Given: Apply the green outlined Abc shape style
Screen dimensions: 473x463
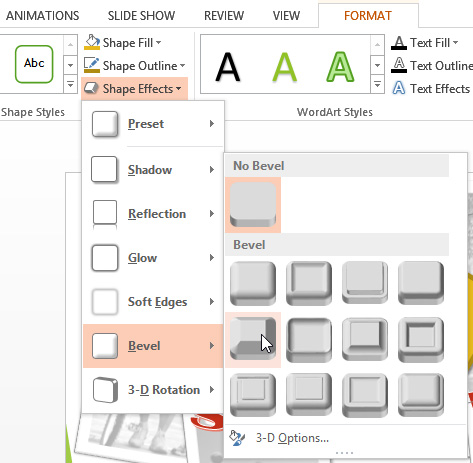Looking at the screenshot, I should (x=34, y=64).
